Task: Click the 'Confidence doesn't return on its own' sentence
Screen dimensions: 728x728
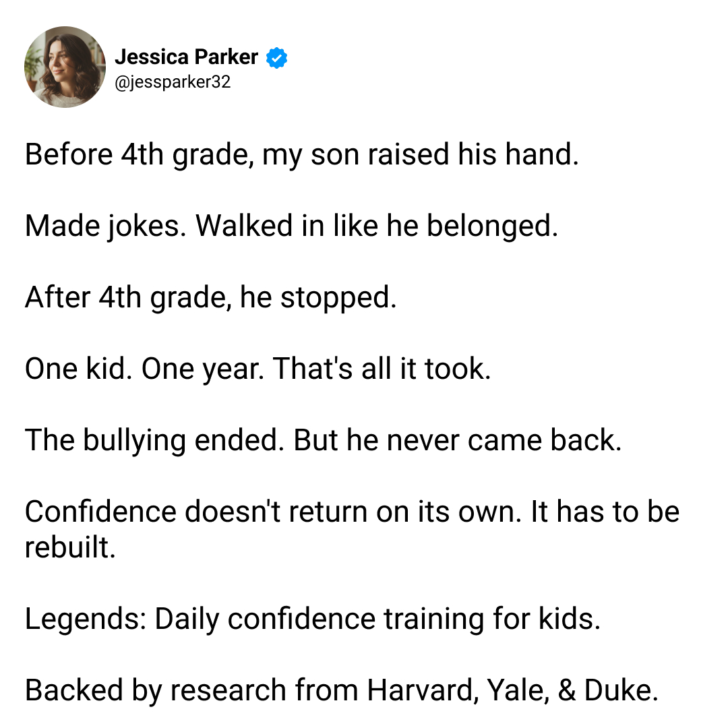Action: point(274,512)
